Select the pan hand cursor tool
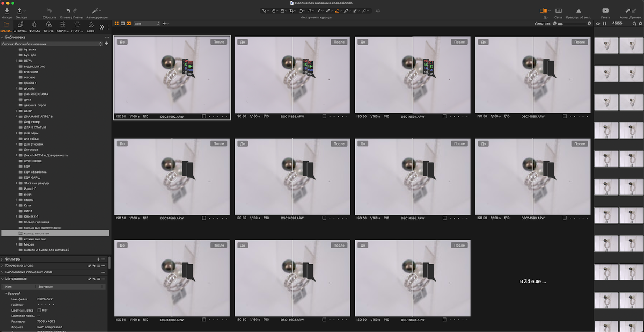 (x=274, y=11)
